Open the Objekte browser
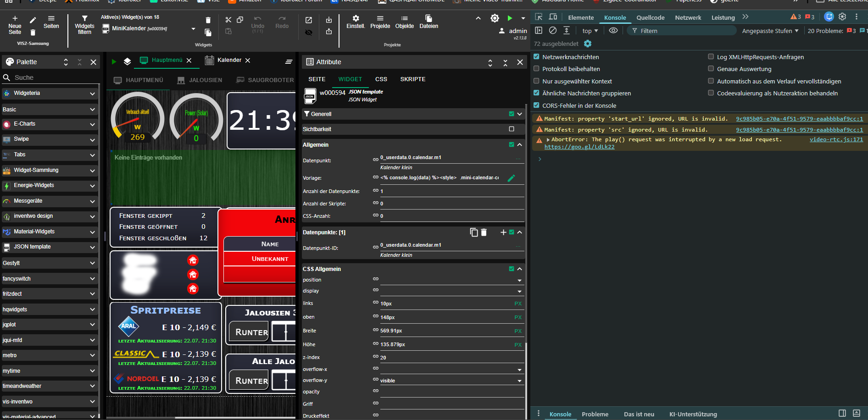 [x=404, y=18]
